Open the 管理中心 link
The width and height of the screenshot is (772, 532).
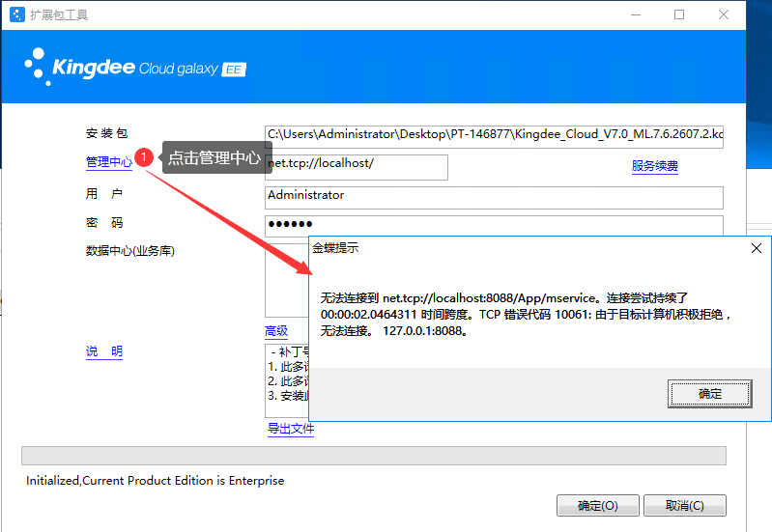click(108, 162)
